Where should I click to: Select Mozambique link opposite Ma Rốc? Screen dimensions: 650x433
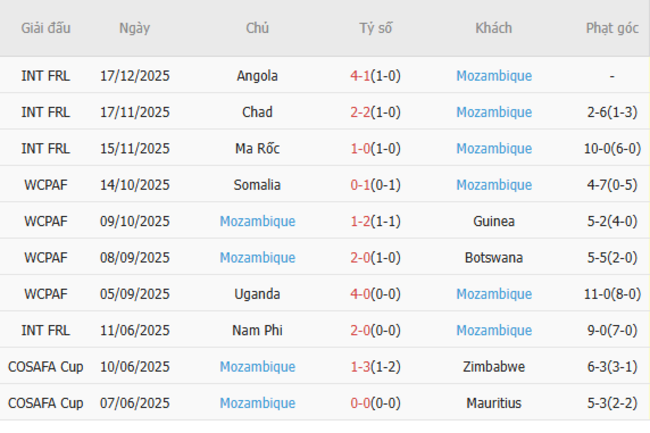tap(493, 149)
